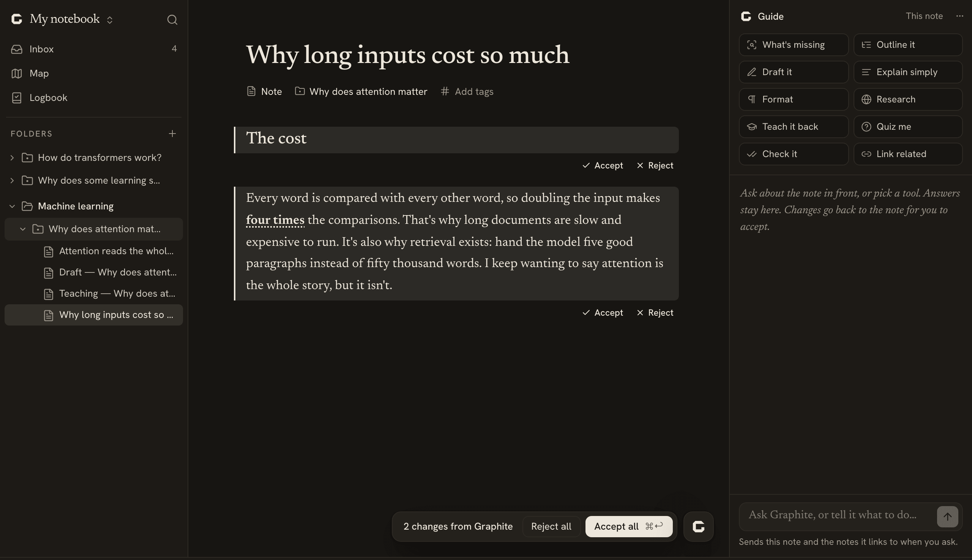
Task: Open the Attention reads the whol... note
Action: pos(94,251)
